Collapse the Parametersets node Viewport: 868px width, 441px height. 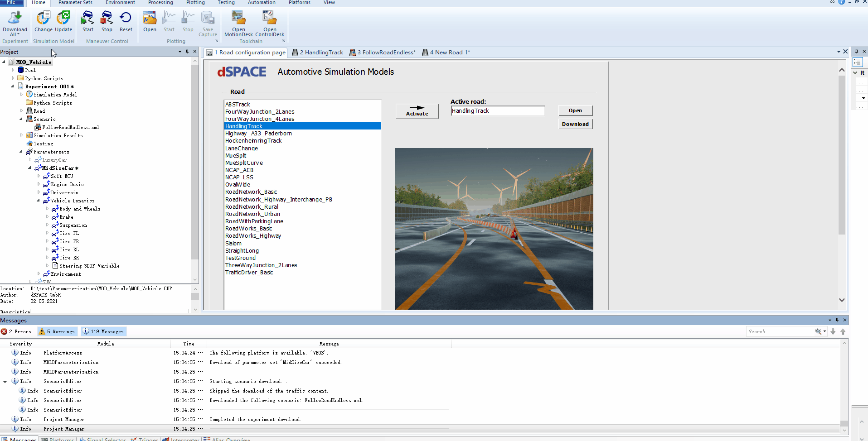click(x=21, y=152)
